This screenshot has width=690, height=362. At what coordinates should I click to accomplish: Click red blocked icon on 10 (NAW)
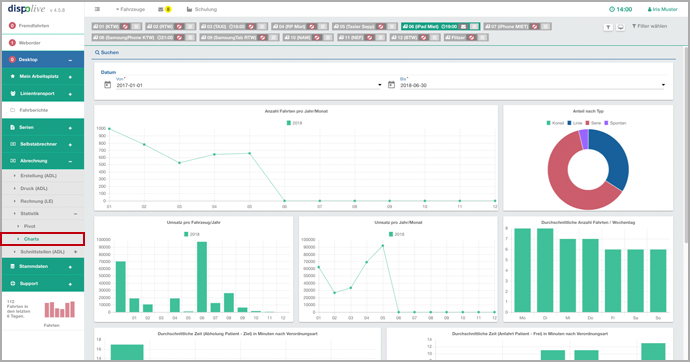[317, 38]
